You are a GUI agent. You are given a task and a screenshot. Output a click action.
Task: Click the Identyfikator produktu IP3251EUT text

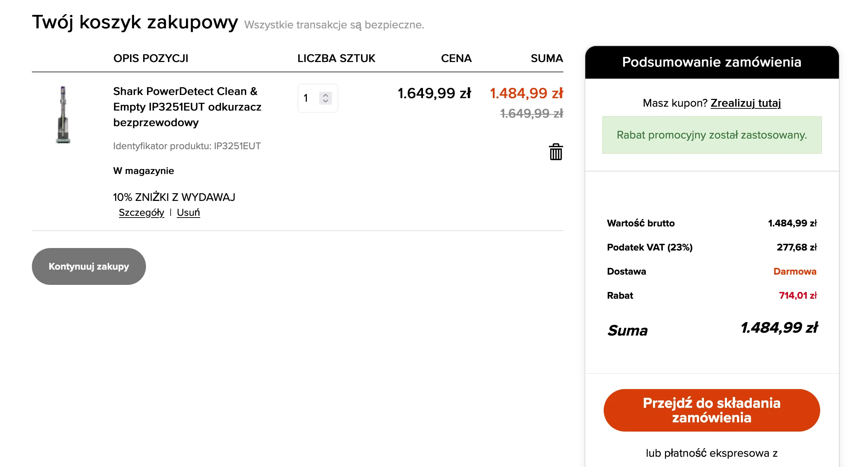(x=187, y=146)
